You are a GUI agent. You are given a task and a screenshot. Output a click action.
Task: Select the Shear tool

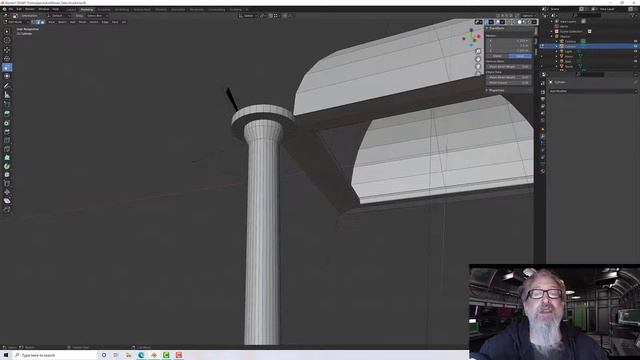[7, 201]
